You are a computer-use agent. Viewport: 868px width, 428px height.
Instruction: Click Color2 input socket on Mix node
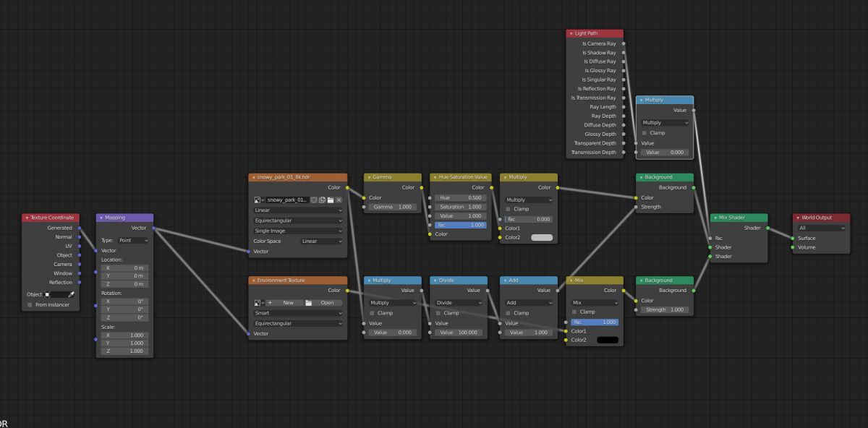[565, 340]
